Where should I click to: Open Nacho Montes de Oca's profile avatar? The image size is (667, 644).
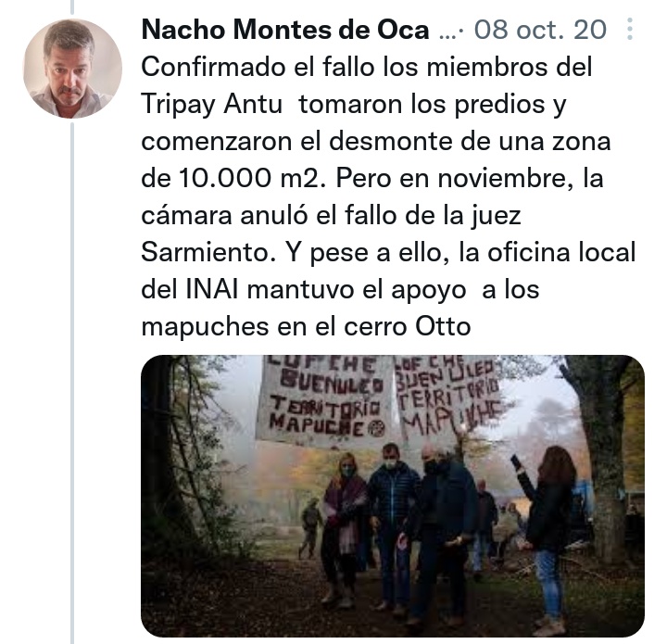point(73,69)
